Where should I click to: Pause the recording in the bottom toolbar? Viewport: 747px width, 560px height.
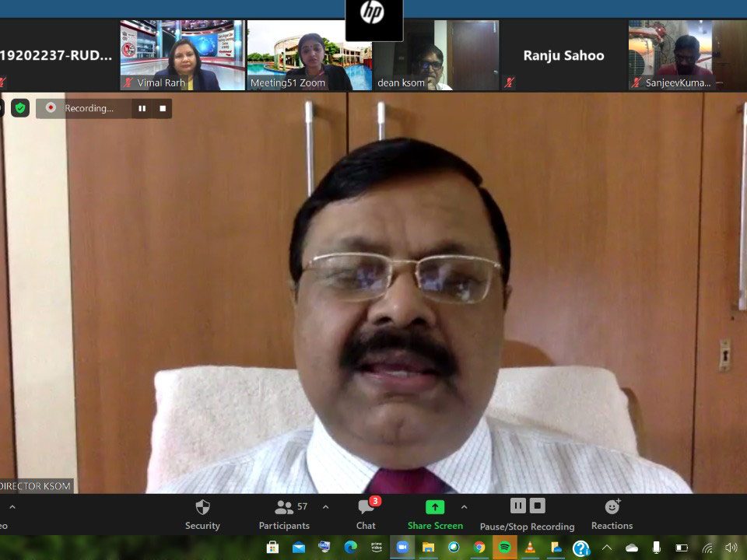[x=517, y=506]
